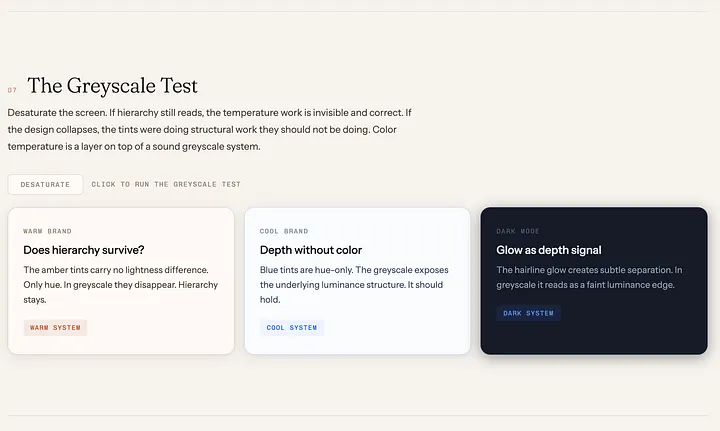Select the Dark System badge
This screenshot has width=720, height=431.
coord(529,313)
